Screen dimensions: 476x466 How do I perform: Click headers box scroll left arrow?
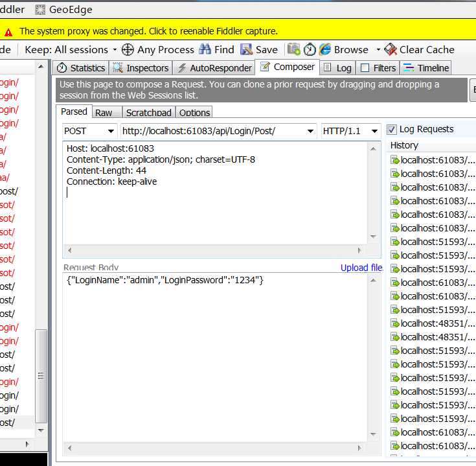coord(69,250)
